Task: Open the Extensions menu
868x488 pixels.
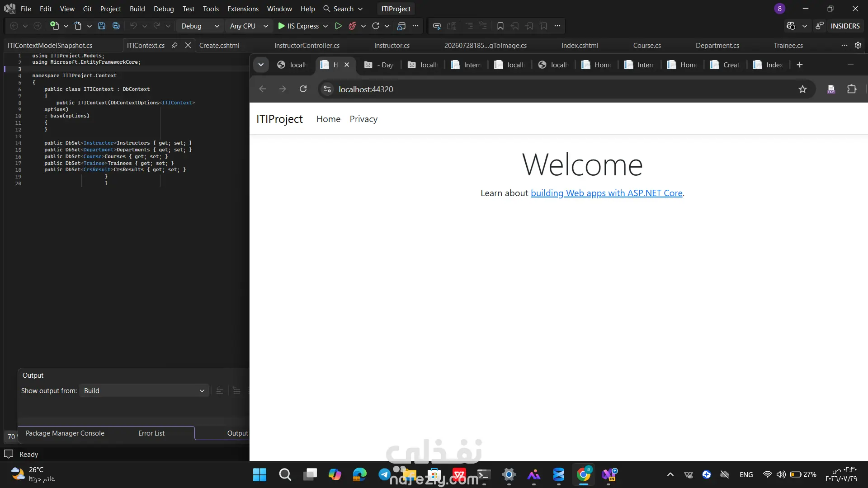Action: tap(243, 9)
